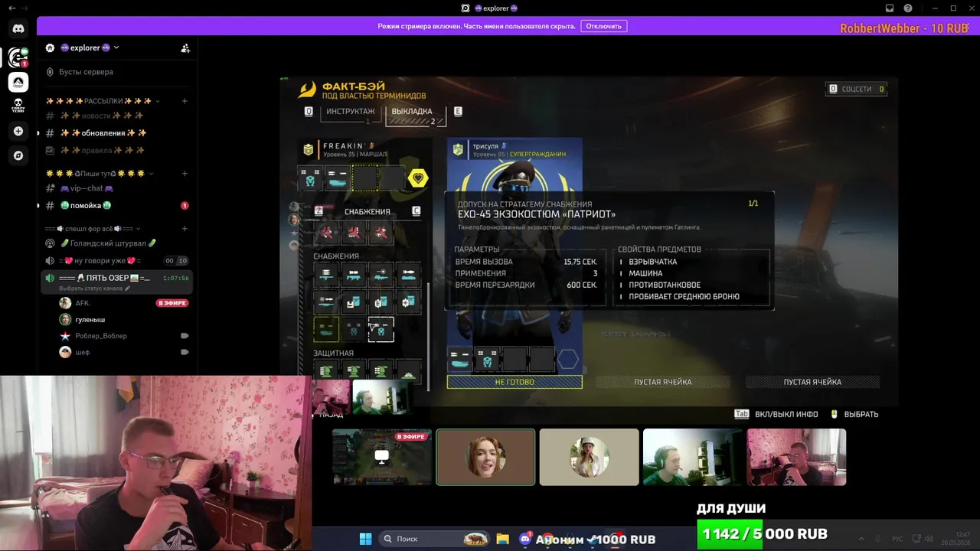Open red-haired woman avatar video tile
The height and width of the screenshot is (551, 980).
click(485, 457)
